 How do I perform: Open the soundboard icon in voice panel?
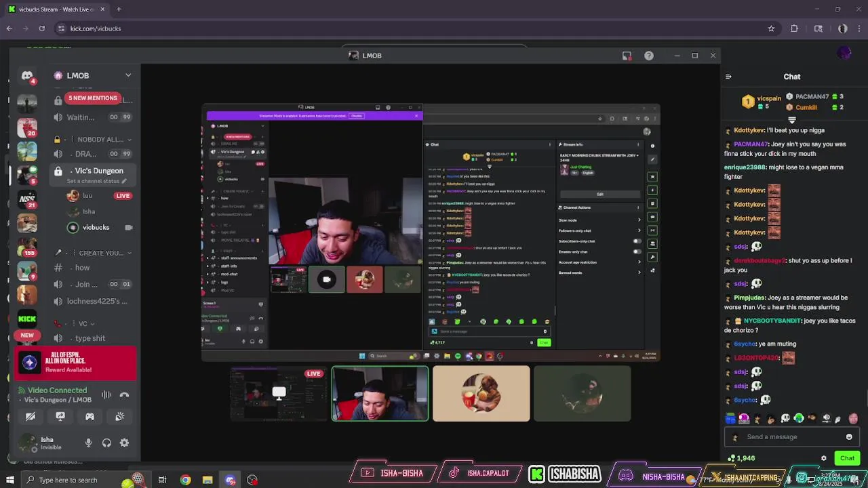point(120,417)
